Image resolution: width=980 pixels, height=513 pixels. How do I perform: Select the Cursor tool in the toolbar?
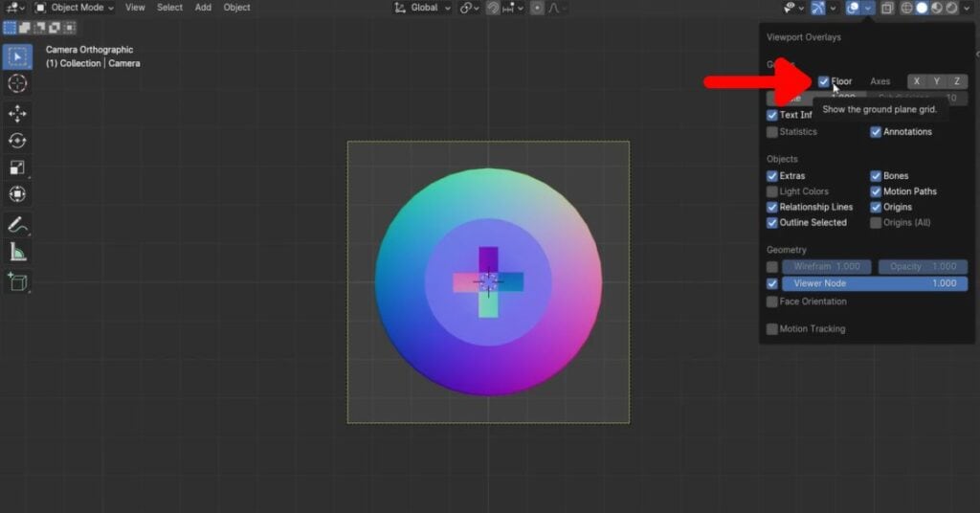click(17, 84)
